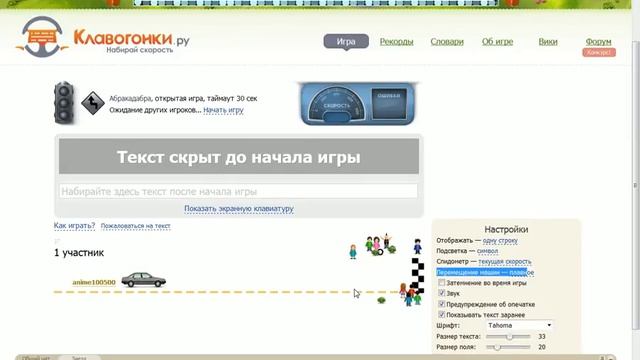Open the Рекорды page
Image resolution: width=640 pixels, height=360 pixels.
(x=396, y=42)
